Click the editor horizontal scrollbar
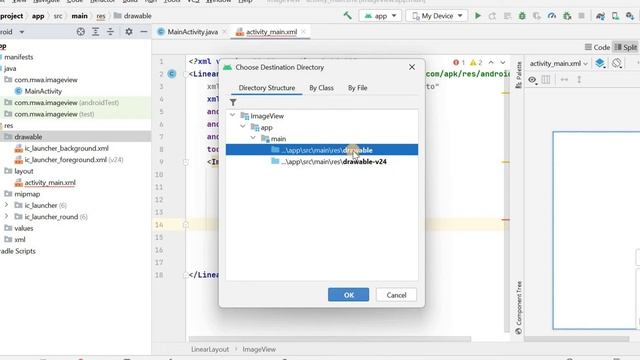The height and width of the screenshot is (360, 640). (329, 339)
